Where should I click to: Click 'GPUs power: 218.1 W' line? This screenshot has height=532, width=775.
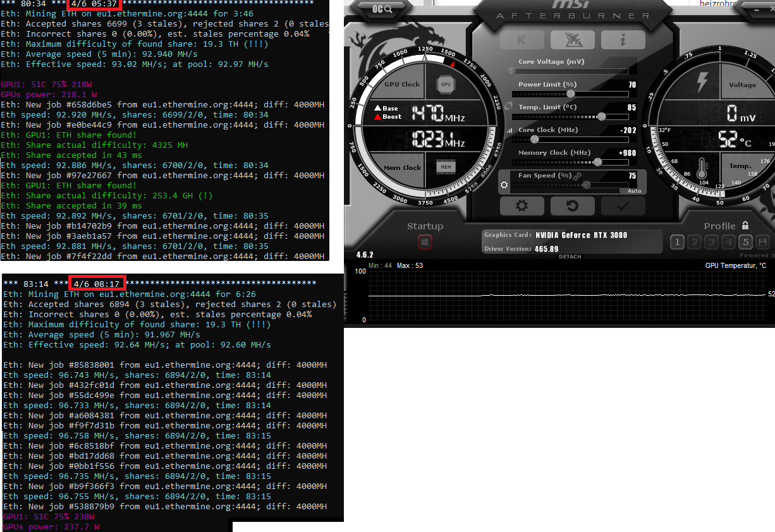pyautogui.click(x=49, y=95)
